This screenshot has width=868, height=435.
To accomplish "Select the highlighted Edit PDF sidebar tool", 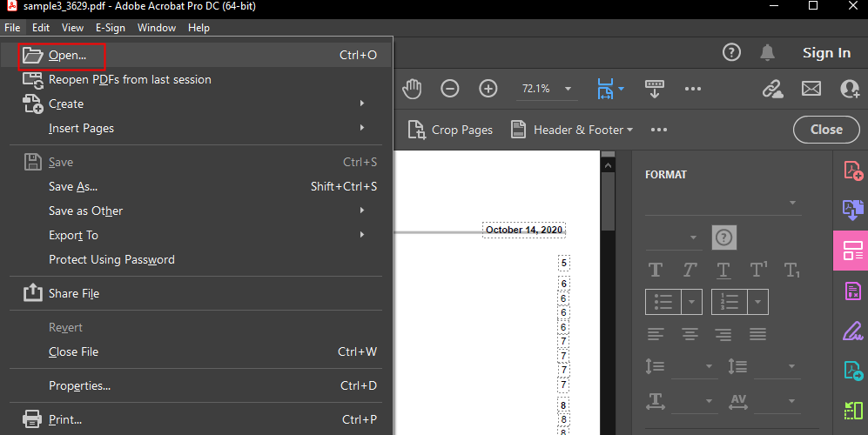I will 852,251.
